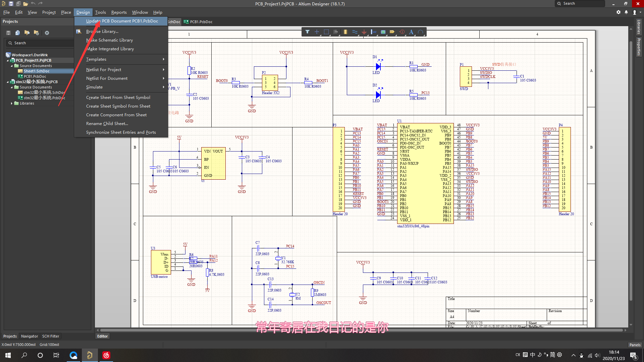
Task: Select the text string A tool
Action: pyautogui.click(x=411, y=32)
